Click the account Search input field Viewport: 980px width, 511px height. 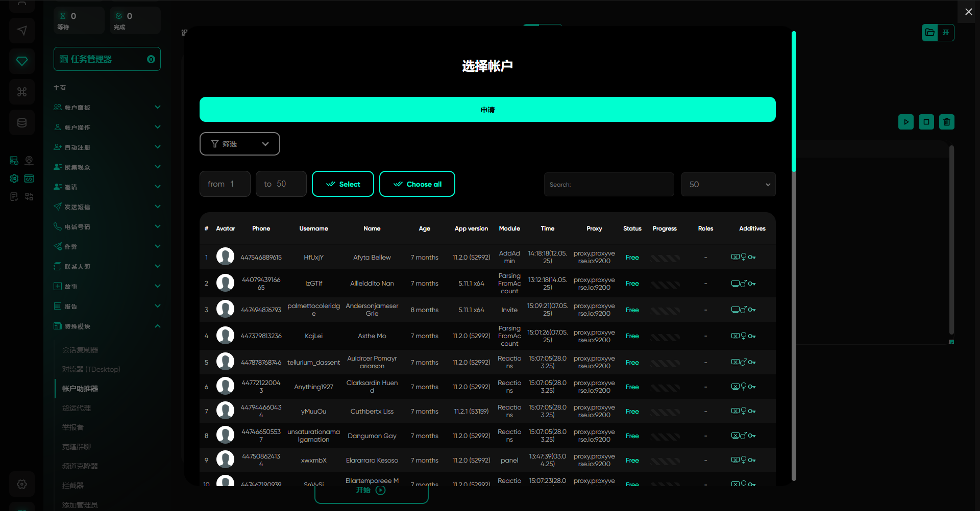(x=608, y=185)
